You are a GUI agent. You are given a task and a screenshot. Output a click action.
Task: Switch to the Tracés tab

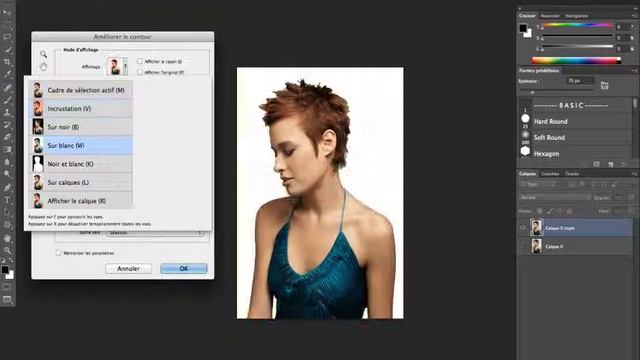pos(572,174)
